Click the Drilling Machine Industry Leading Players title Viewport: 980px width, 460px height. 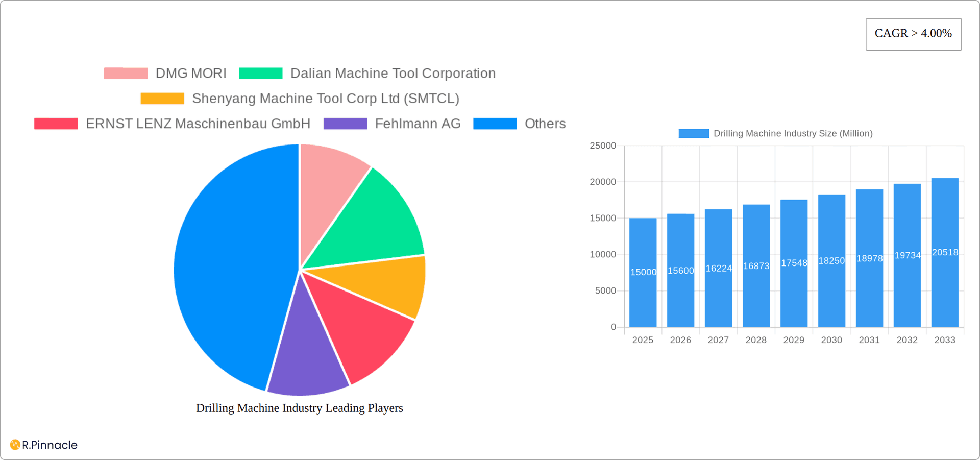point(300,408)
